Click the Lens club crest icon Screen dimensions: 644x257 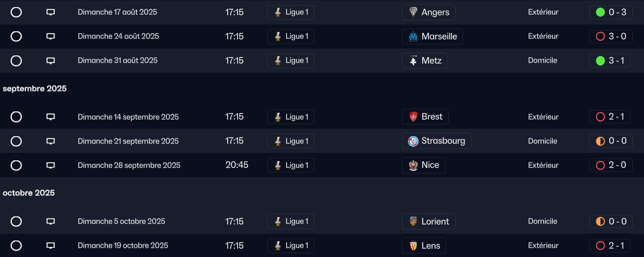(x=413, y=246)
